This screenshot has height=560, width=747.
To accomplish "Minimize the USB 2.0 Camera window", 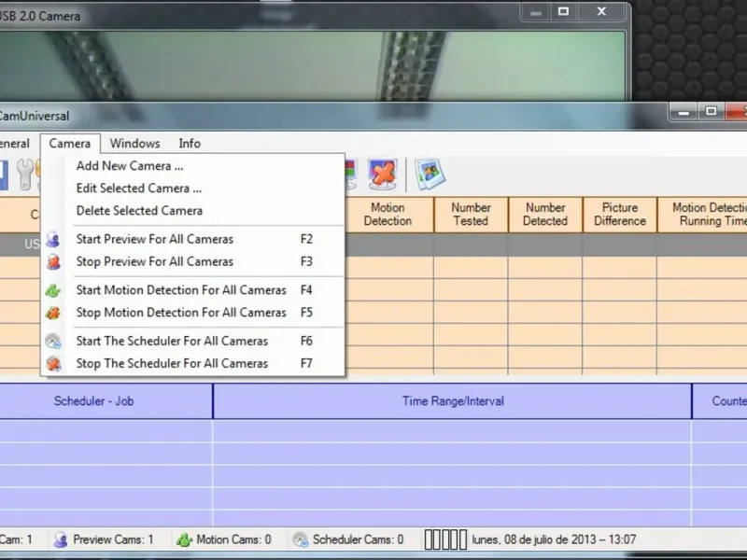I will pos(536,12).
